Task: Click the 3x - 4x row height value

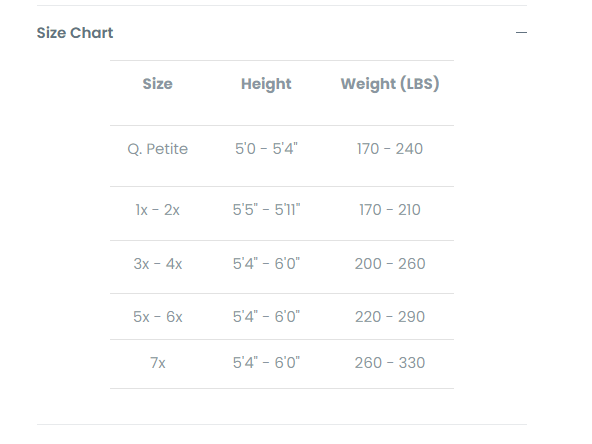Action: (266, 264)
